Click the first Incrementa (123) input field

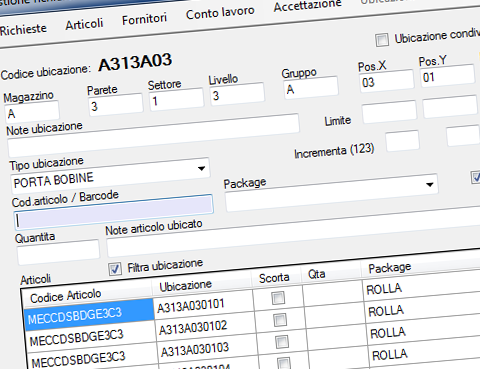click(x=402, y=141)
